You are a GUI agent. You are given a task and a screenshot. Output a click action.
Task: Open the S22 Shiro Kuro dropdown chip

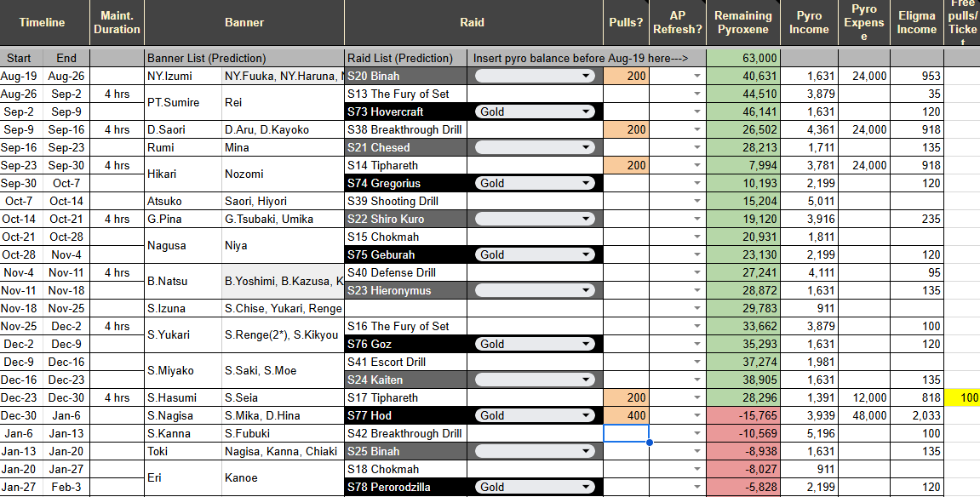pyautogui.click(x=535, y=220)
